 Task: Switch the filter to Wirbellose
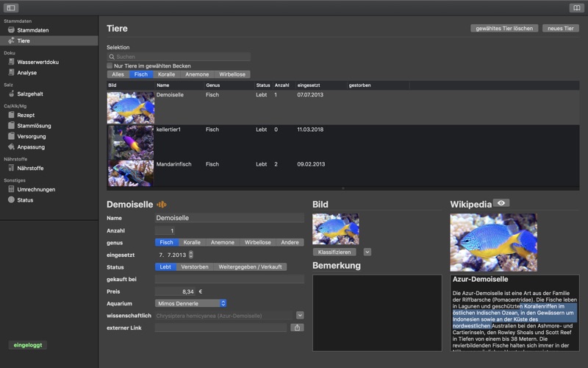click(232, 74)
